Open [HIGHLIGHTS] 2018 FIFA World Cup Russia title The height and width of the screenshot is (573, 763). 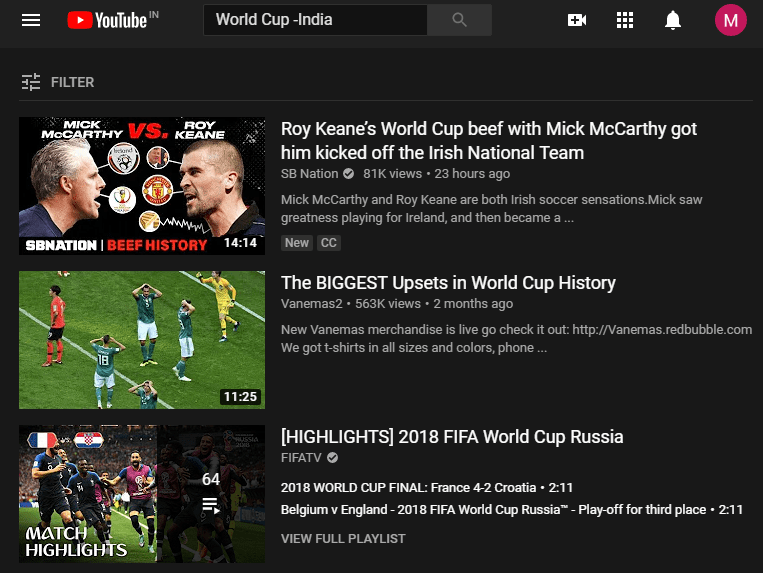coord(452,437)
